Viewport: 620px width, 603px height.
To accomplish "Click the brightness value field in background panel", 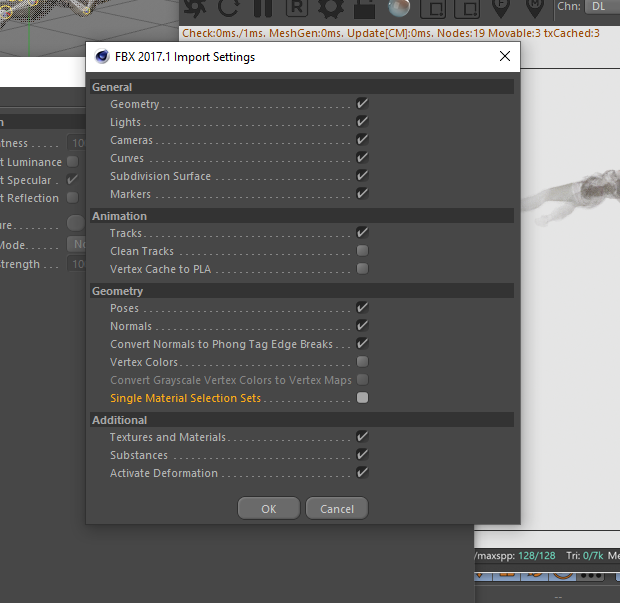I will (x=76, y=143).
